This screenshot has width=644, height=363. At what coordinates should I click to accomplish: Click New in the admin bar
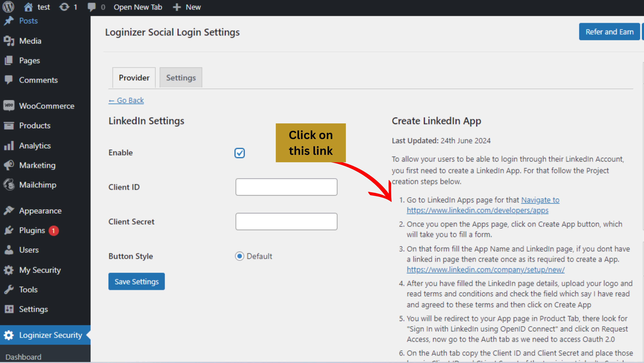click(193, 7)
